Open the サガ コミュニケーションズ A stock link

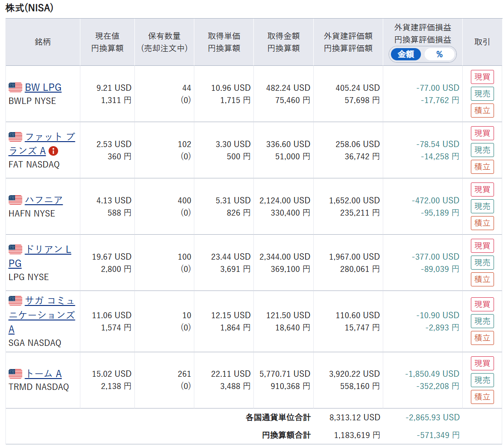pyautogui.click(x=42, y=315)
